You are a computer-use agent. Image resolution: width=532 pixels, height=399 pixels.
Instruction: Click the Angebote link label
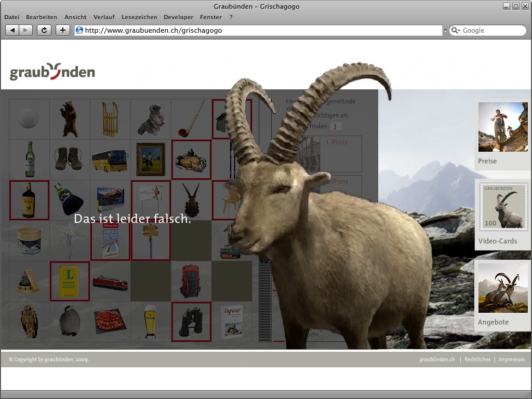tap(494, 322)
